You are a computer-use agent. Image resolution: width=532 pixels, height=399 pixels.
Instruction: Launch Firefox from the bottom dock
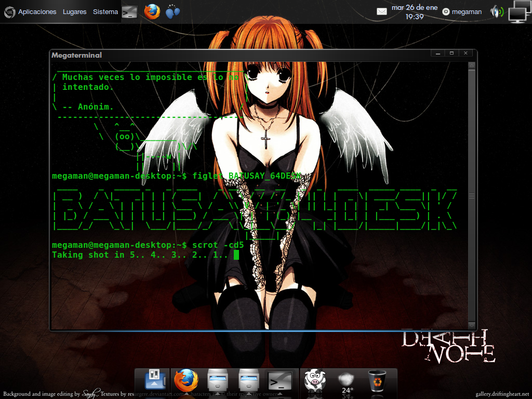click(x=186, y=380)
